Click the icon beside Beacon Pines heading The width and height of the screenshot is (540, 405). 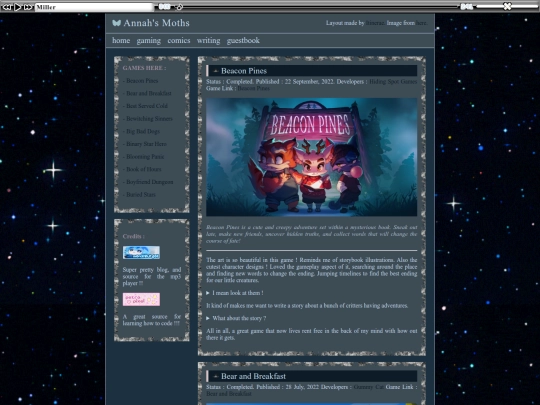coord(216,71)
